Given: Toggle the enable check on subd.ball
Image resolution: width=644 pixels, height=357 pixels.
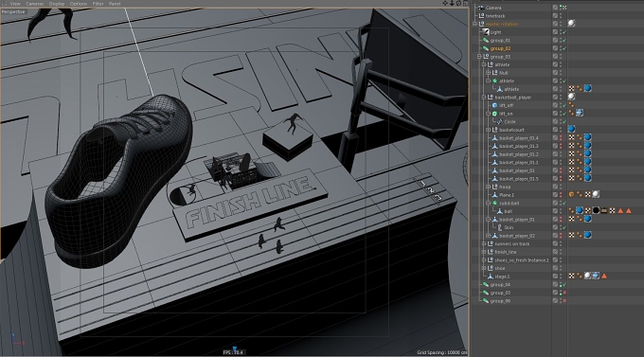Looking at the screenshot, I should (x=564, y=203).
